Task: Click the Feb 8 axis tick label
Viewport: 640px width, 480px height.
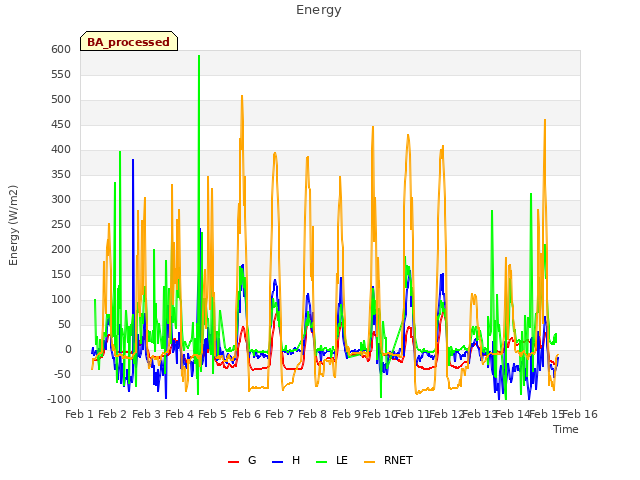Action: point(313,414)
